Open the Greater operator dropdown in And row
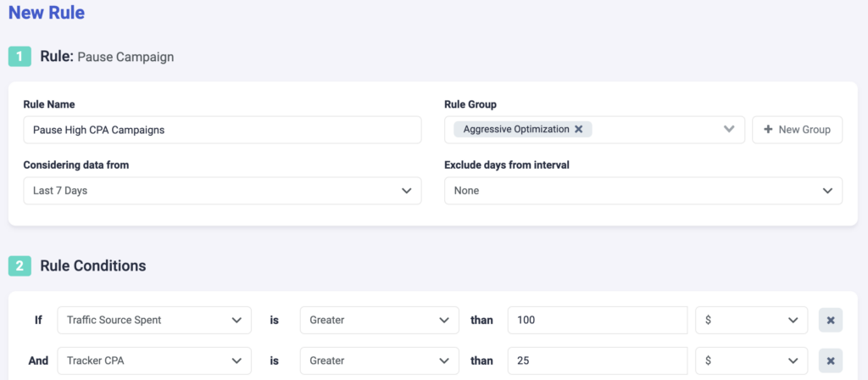The height and width of the screenshot is (380, 868). 379,360
